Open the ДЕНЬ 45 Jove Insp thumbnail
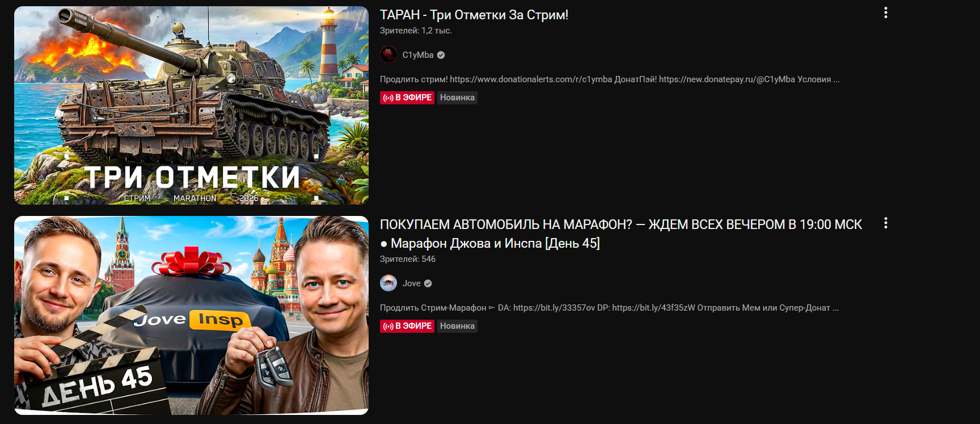 (191, 315)
